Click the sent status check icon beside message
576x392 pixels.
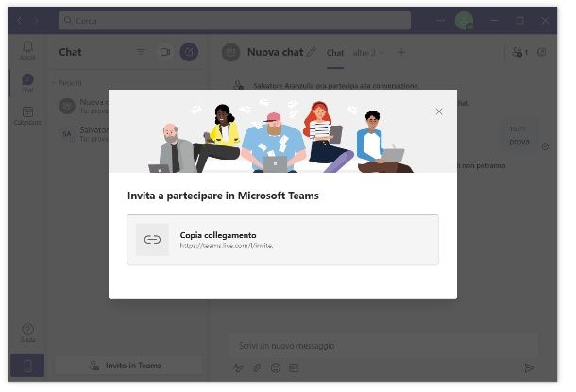pos(545,146)
